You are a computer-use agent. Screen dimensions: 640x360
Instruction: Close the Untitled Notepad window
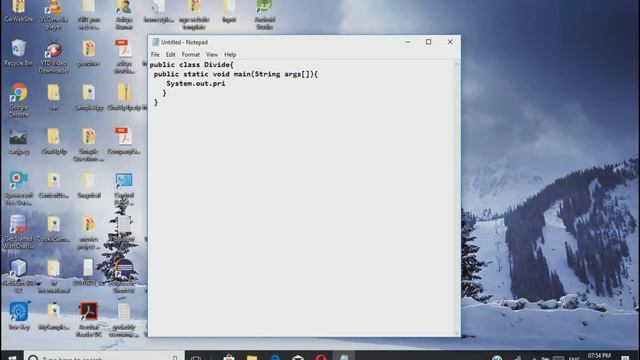pos(450,42)
